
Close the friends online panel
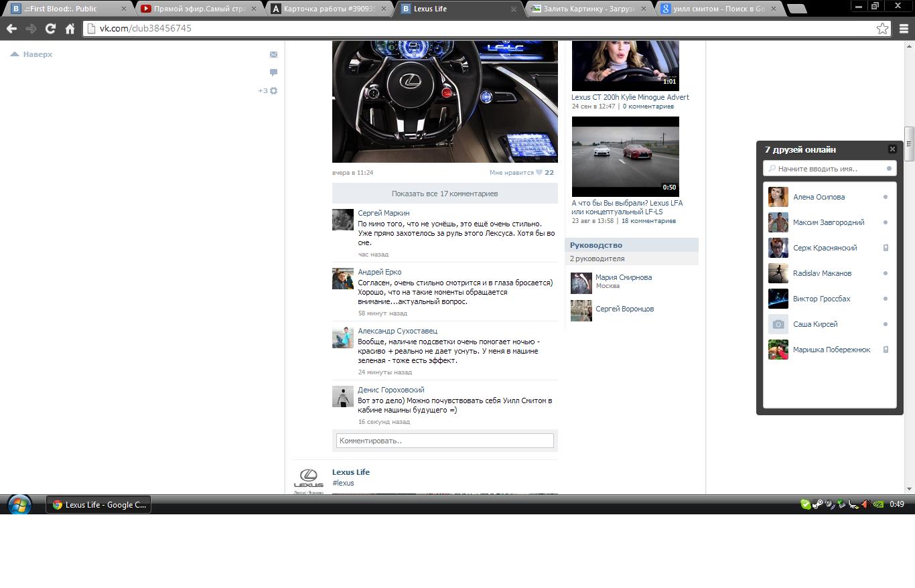coord(892,149)
